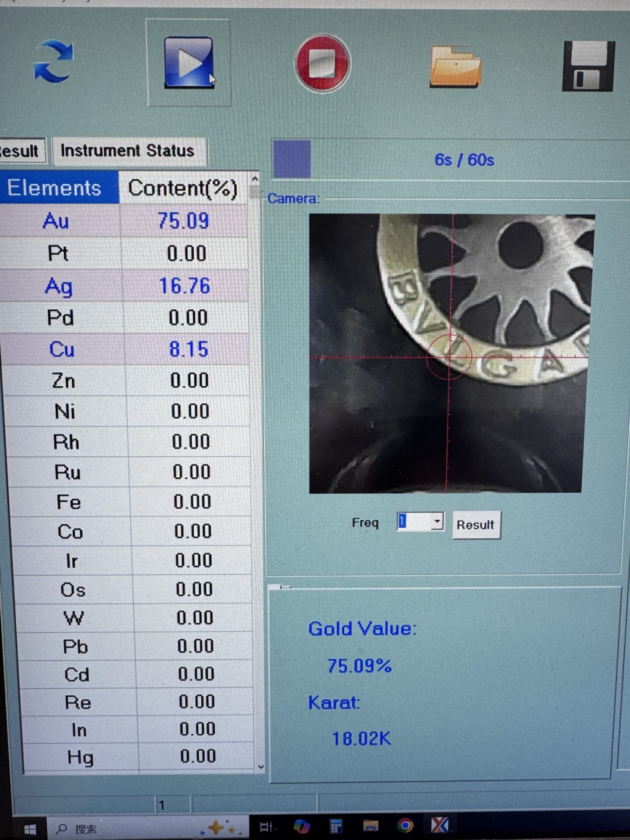
Task: Click the element table scroll up arrow
Action: (x=255, y=179)
